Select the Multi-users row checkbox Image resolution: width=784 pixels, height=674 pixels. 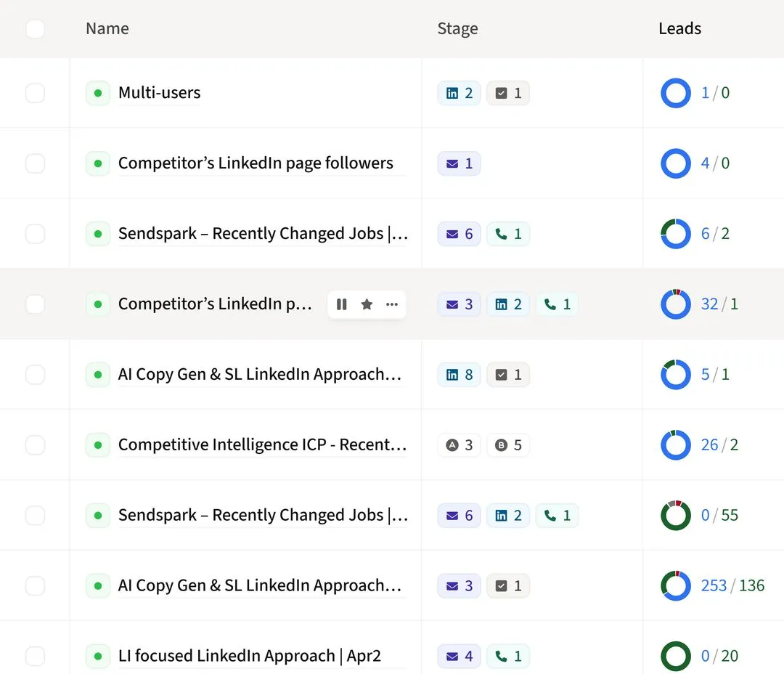(35, 93)
